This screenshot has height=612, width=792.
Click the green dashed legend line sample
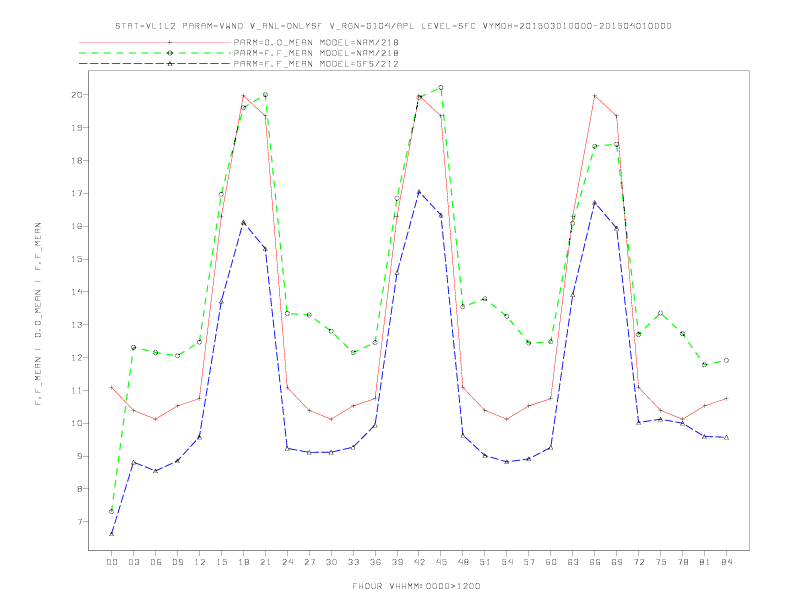pos(155,53)
